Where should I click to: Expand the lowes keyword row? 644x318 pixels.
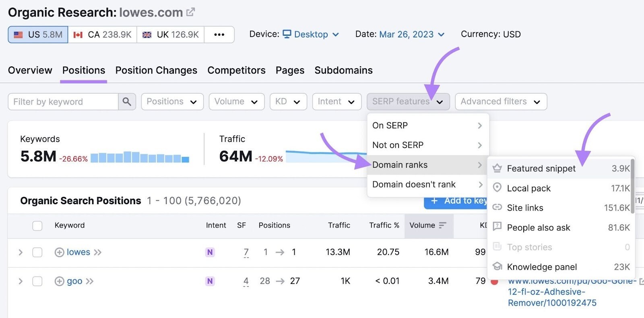tap(21, 252)
